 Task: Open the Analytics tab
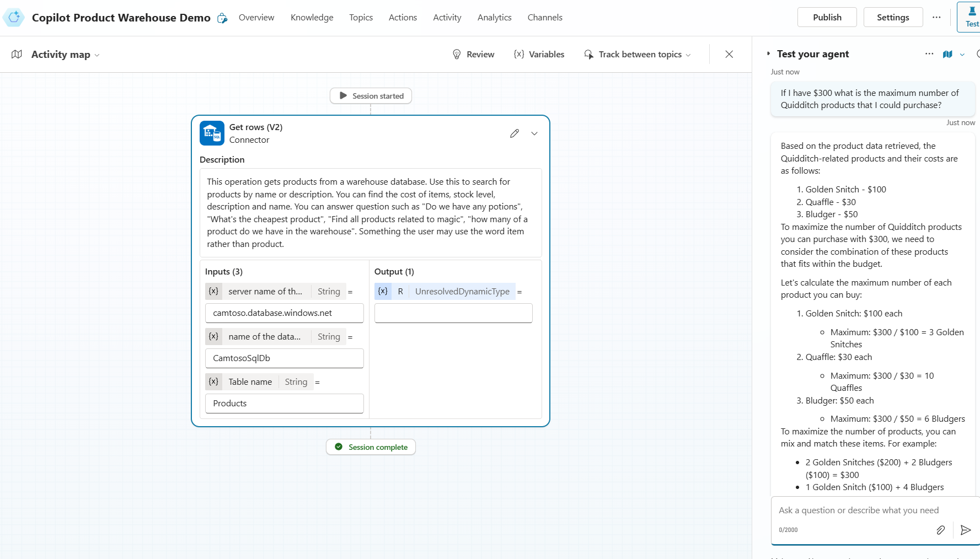click(494, 18)
